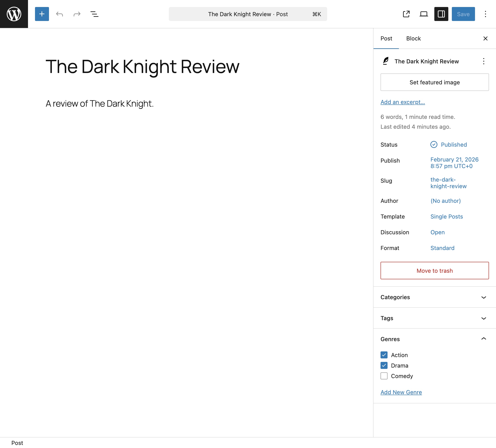Expand the Categories panel

point(435,297)
